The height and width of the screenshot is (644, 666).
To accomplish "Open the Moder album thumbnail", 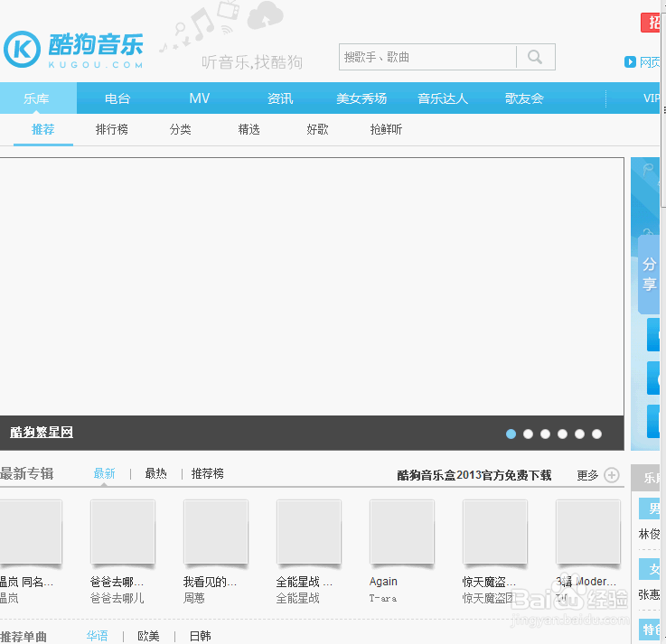I will [588, 532].
